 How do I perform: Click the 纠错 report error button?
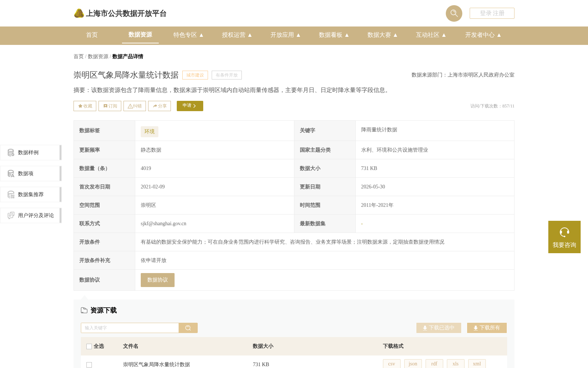135,106
